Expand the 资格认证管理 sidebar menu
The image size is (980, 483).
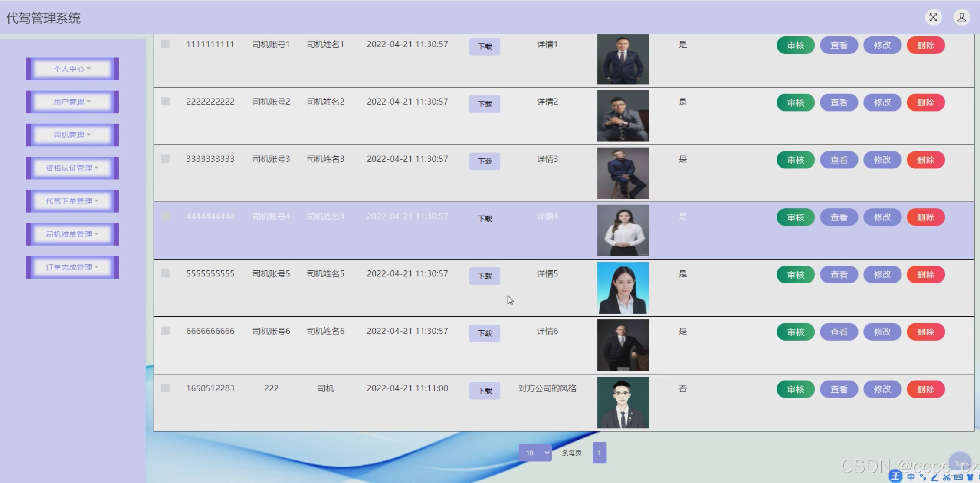(x=72, y=168)
